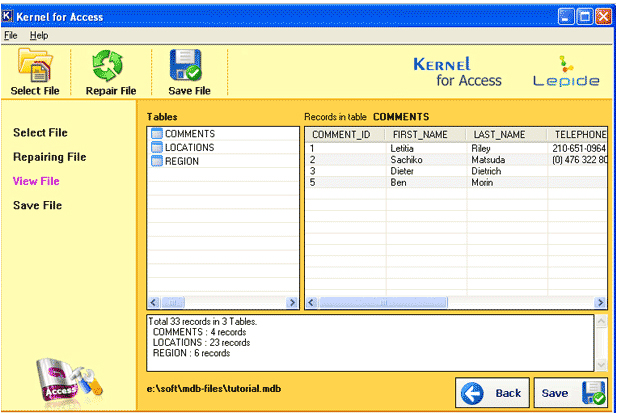Click the last name cell Matsuda
Viewport: 621px width, 413px height.
pyautogui.click(x=488, y=160)
